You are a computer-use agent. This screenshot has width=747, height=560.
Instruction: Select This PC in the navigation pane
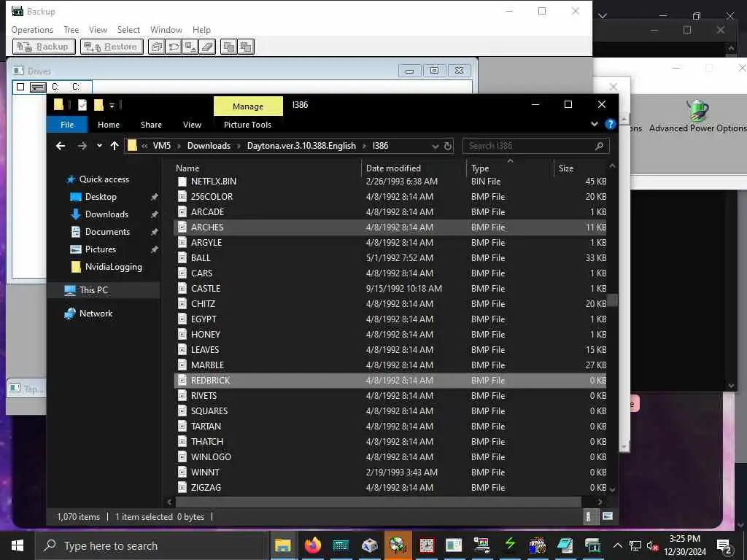click(x=93, y=289)
